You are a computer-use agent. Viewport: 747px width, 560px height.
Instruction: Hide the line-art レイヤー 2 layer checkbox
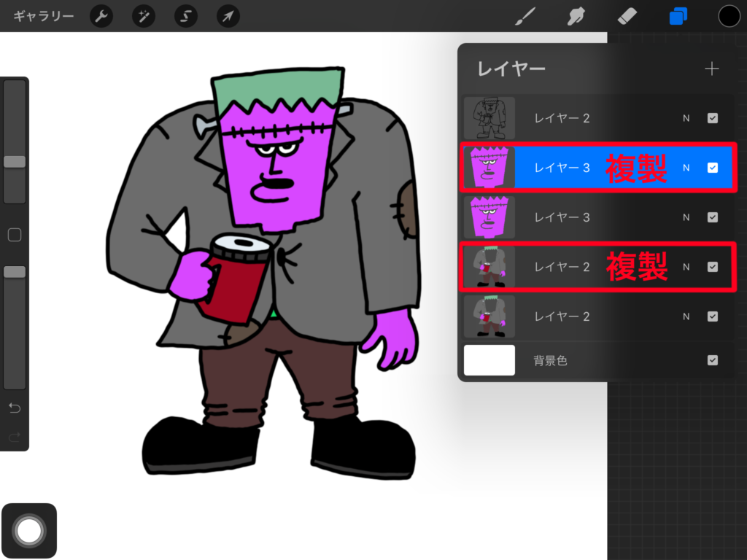point(712,118)
